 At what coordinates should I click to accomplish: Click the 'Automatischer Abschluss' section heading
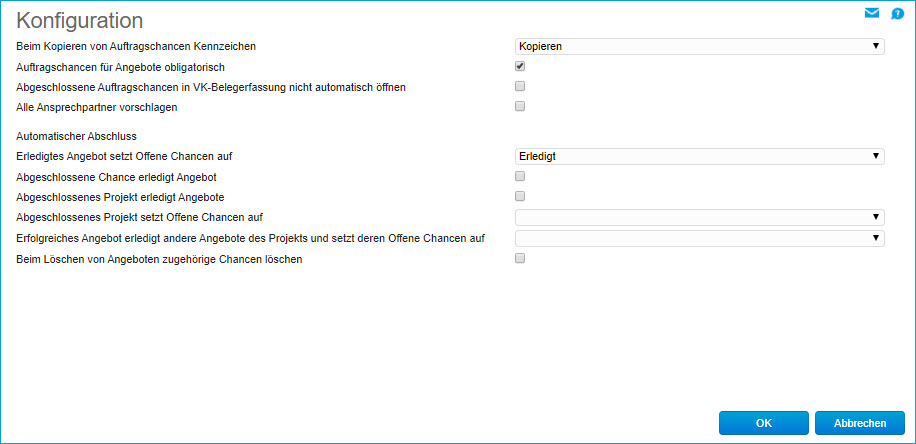[x=77, y=135]
